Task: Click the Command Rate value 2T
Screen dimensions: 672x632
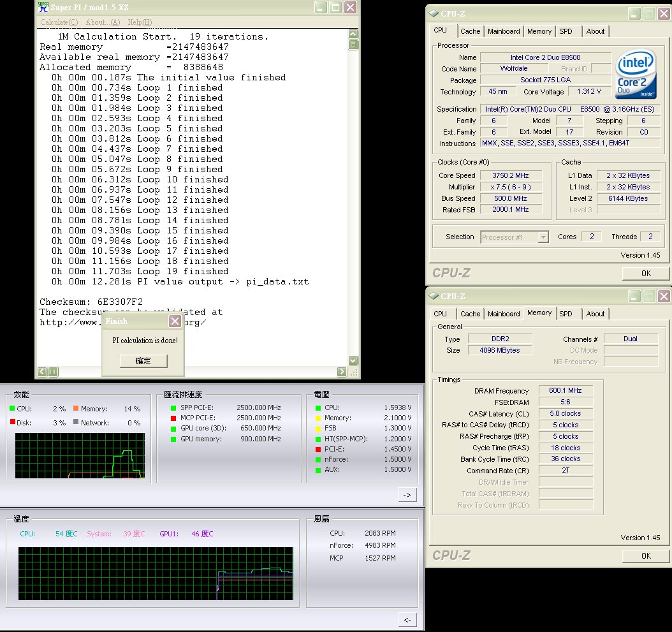Action: [x=566, y=471]
